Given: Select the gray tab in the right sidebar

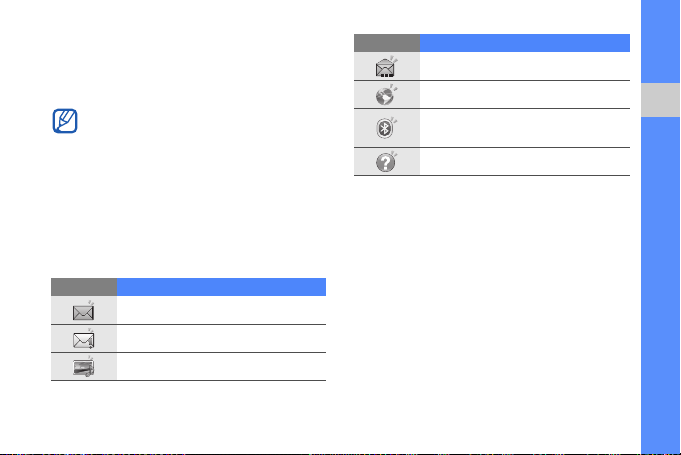Looking at the screenshot, I should [660, 100].
